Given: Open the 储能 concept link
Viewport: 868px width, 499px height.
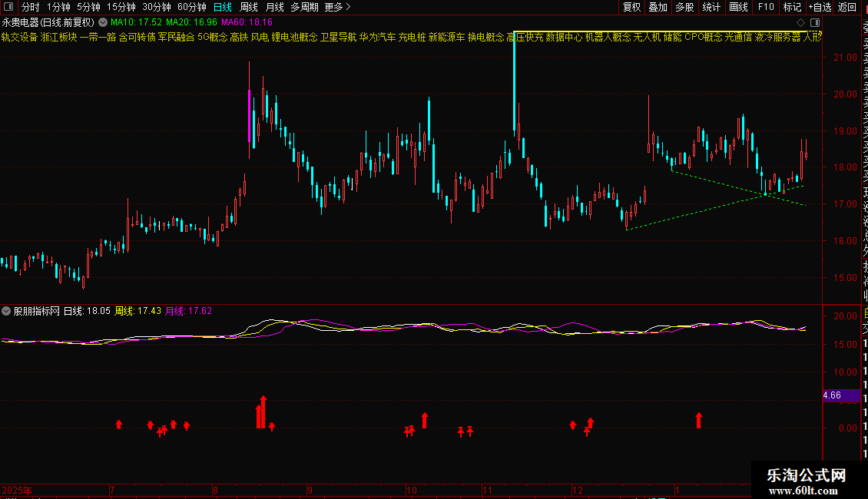Looking at the screenshot, I should [673, 37].
